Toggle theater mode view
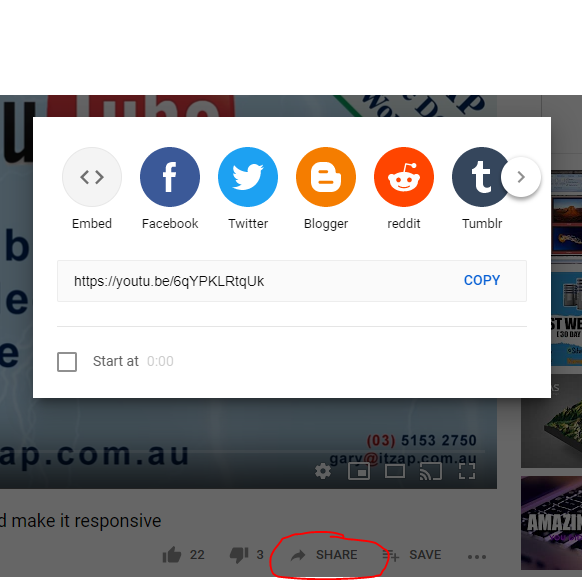582x580 pixels. coord(395,471)
